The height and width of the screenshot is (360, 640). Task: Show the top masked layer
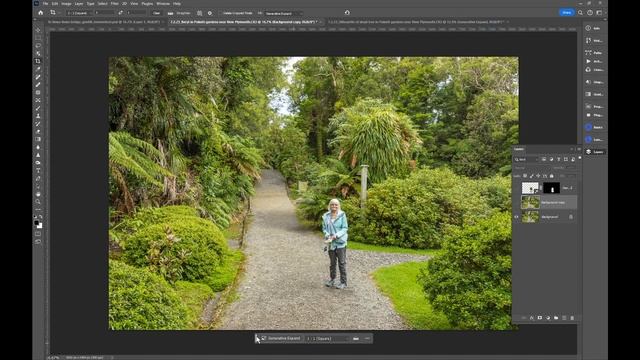(x=516, y=188)
